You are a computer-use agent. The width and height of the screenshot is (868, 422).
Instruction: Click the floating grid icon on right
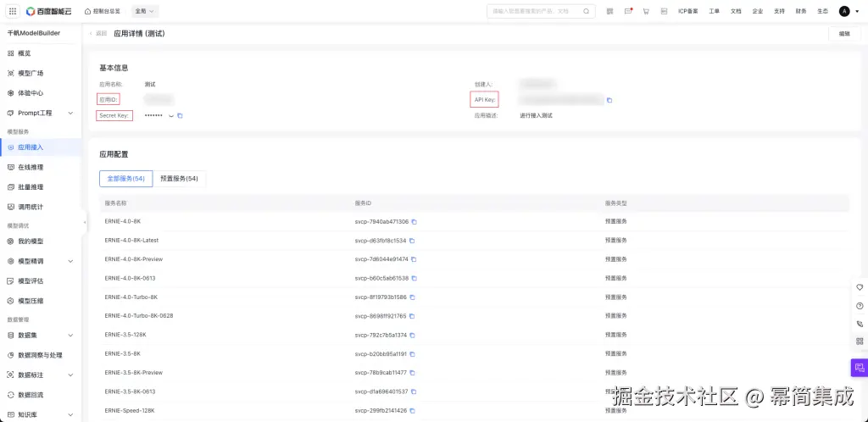(860, 341)
